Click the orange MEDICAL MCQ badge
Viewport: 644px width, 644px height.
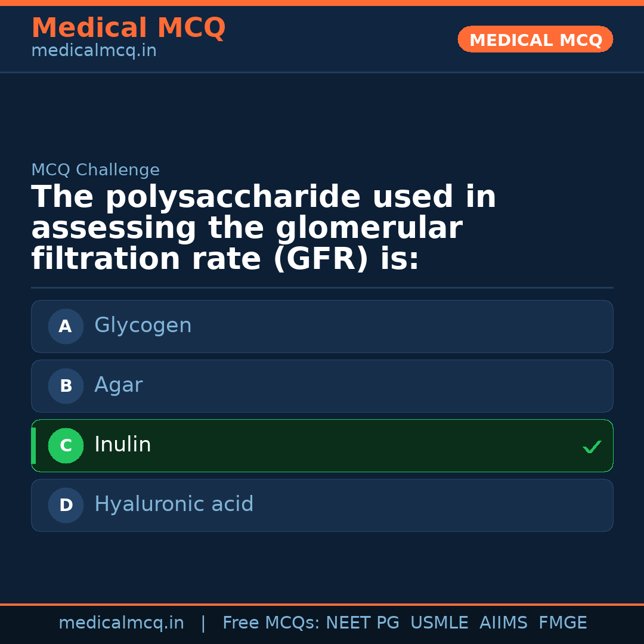535,39
